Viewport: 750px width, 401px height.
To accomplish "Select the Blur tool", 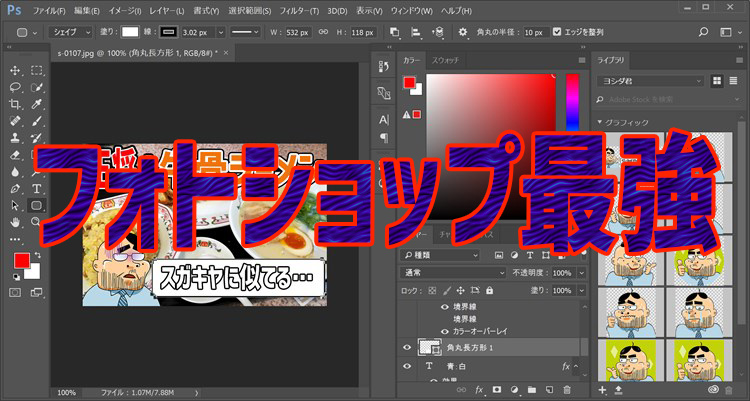I will (15, 172).
